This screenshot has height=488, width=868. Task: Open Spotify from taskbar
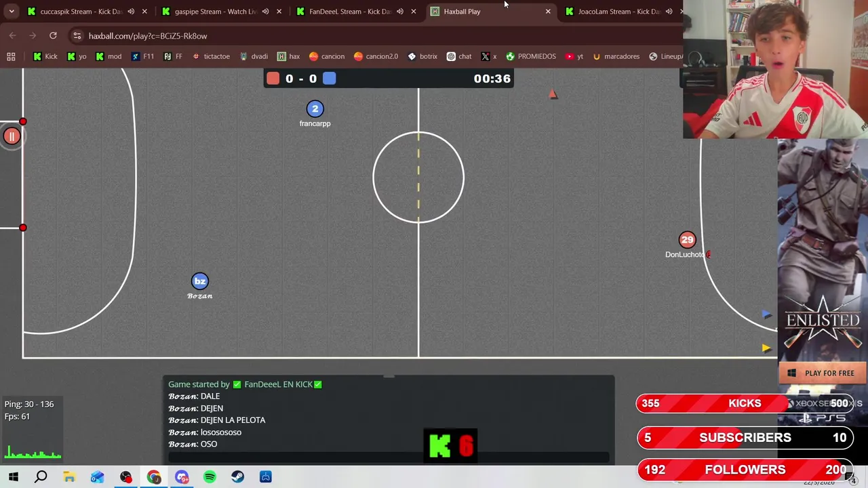pyautogui.click(x=210, y=477)
